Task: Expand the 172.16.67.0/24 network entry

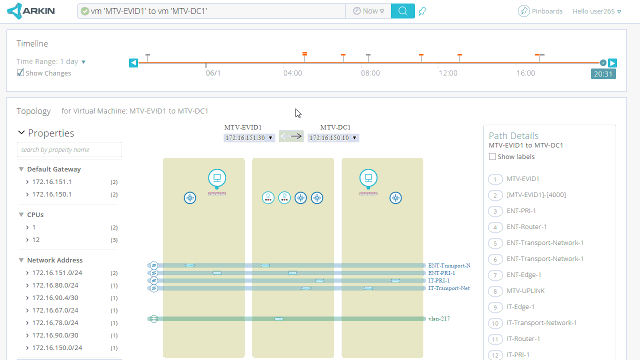Action: coord(27,311)
